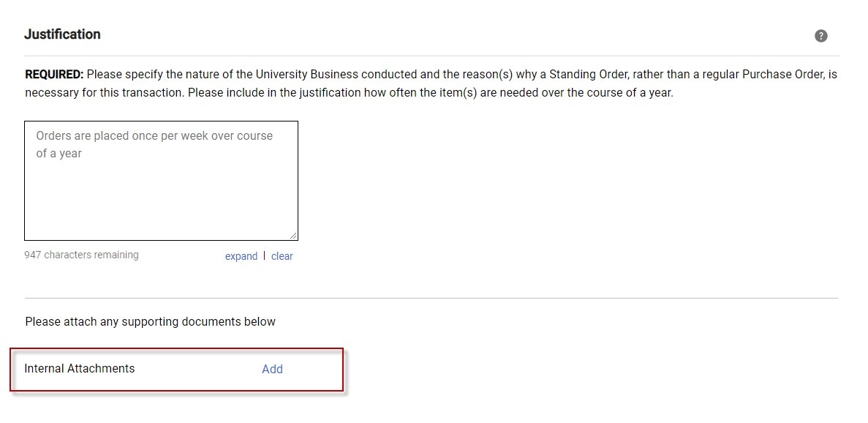Click the text area resize handle
Viewport: 868px width, 423px height.
[293, 236]
